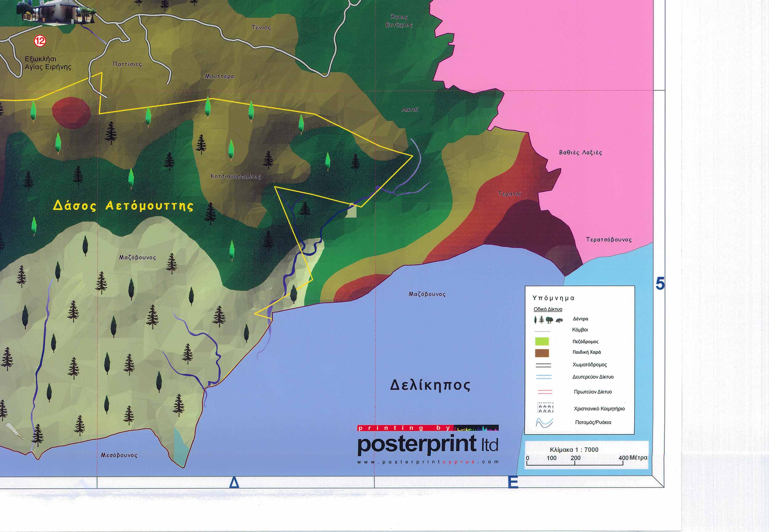Click the posterprint ltd logo

[428, 445]
